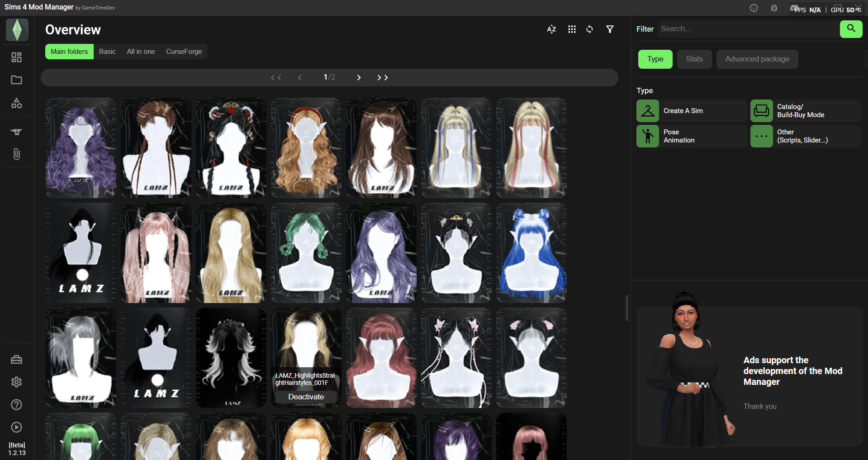Go to the next page
868x460 pixels.
point(359,78)
